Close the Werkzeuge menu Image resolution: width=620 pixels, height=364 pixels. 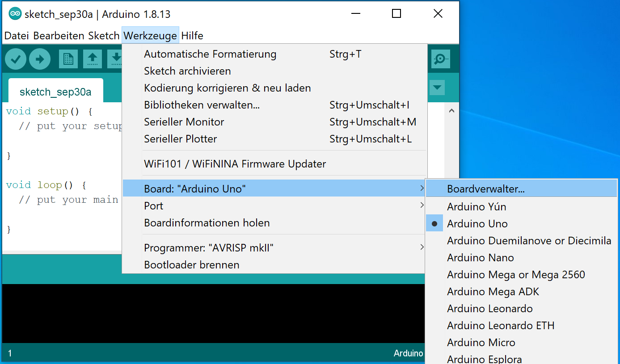click(150, 36)
